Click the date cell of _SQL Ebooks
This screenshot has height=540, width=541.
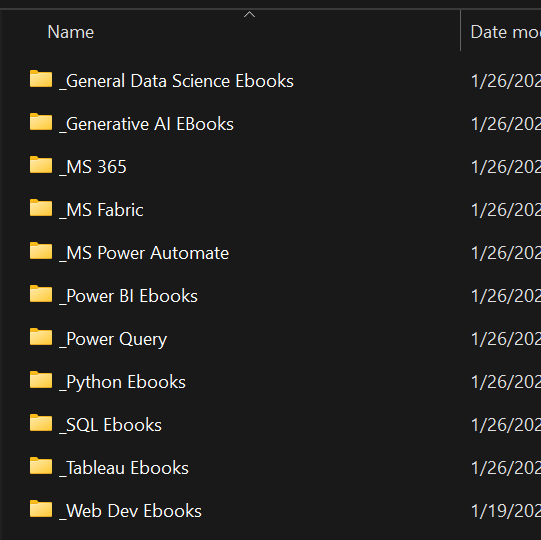point(506,425)
